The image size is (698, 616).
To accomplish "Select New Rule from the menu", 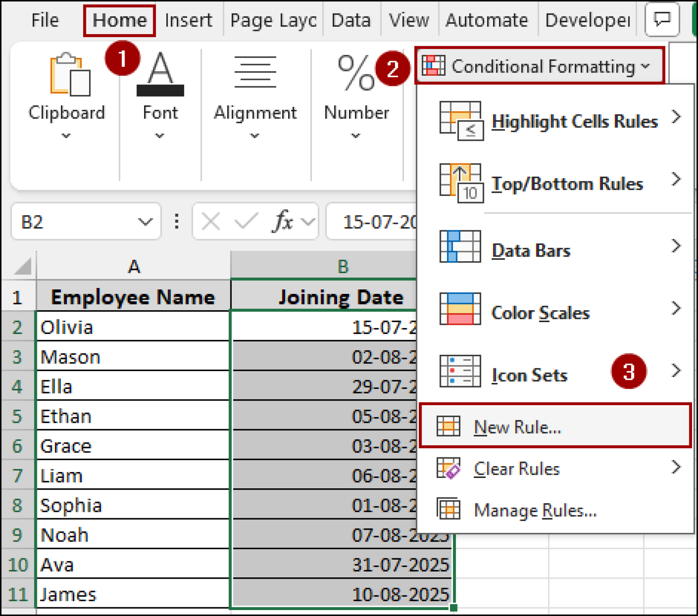I will click(x=516, y=427).
